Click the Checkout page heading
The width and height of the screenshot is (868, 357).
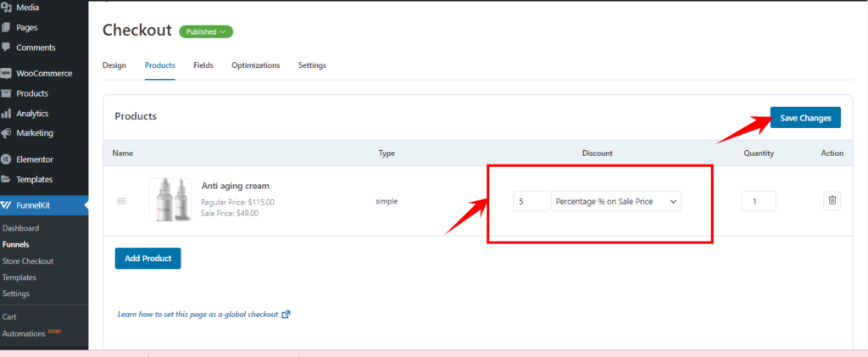137,31
